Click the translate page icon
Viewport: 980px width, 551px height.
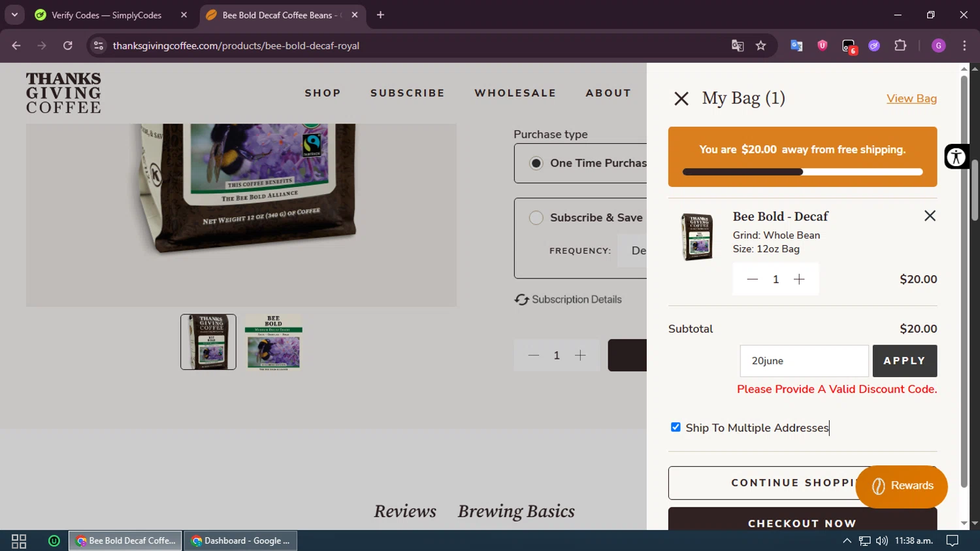click(738, 46)
